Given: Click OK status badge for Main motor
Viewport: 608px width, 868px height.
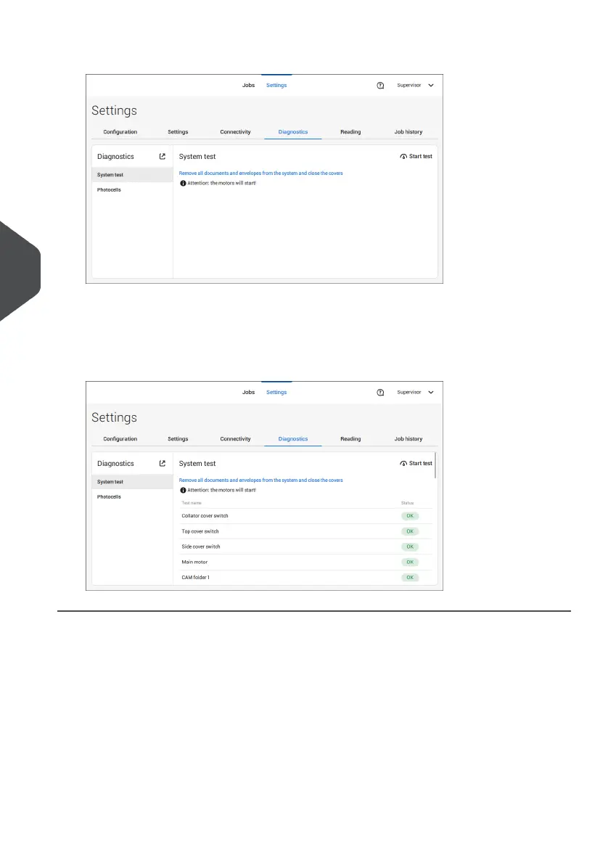Looking at the screenshot, I should click(410, 562).
